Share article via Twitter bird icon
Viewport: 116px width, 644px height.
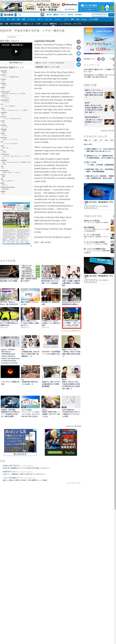79,53
